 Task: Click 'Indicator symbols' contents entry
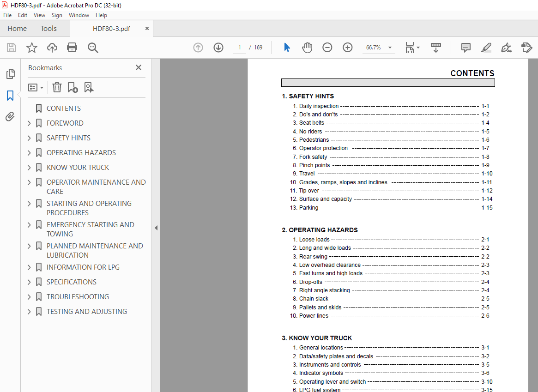[x=321, y=373]
